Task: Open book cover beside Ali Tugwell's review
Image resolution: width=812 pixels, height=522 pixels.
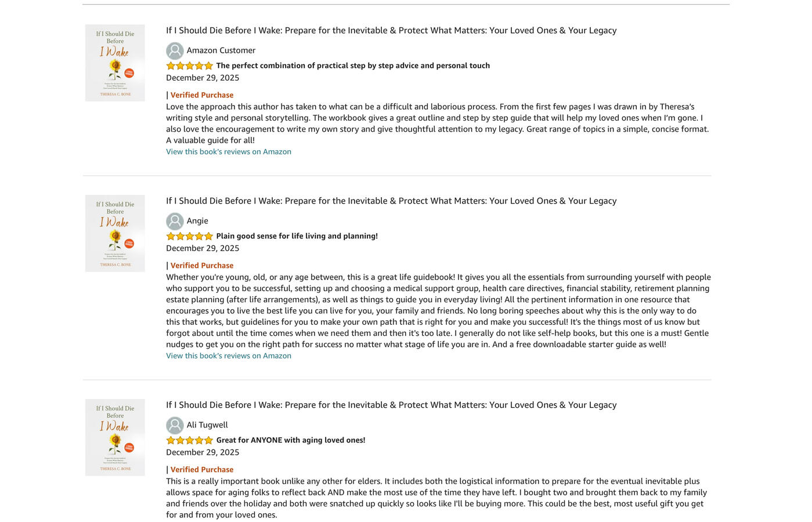Action: tap(115, 437)
